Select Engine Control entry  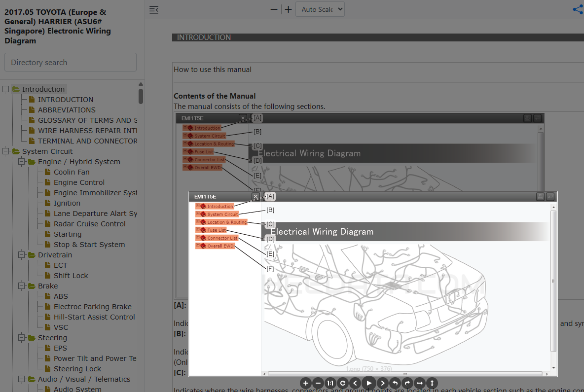pos(79,182)
